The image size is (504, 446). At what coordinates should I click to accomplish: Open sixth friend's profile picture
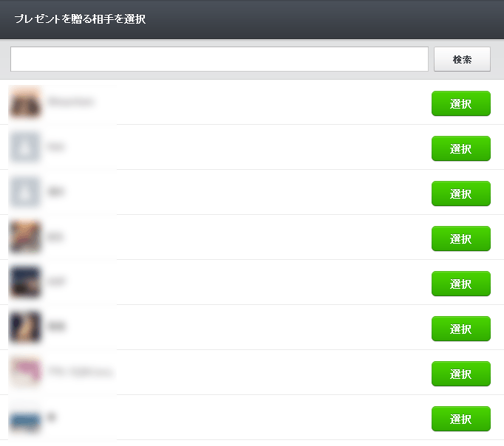(25, 327)
